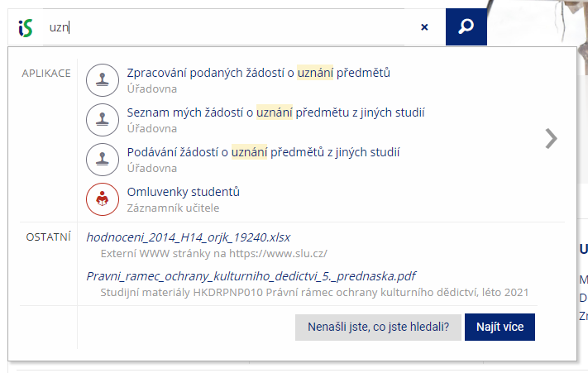Click Studijní materiály HKDRPNP010 description text
The width and height of the screenshot is (588, 373).
pos(314,293)
